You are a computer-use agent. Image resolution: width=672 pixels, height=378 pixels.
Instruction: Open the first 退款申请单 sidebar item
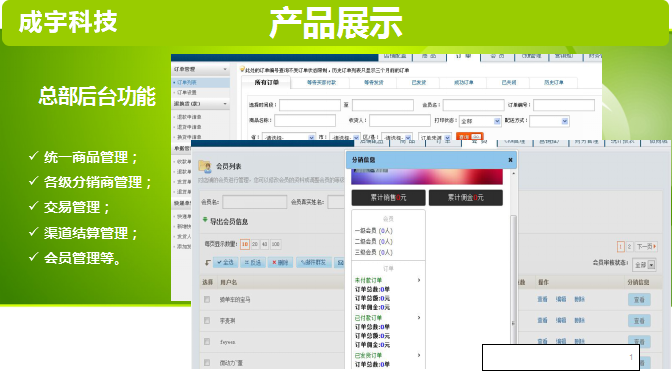coord(189,117)
